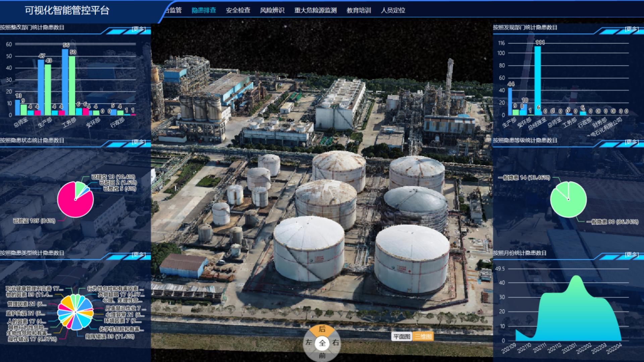Open the 人员定位 menu item
644x362 pixels.
[x=393, y=10]
